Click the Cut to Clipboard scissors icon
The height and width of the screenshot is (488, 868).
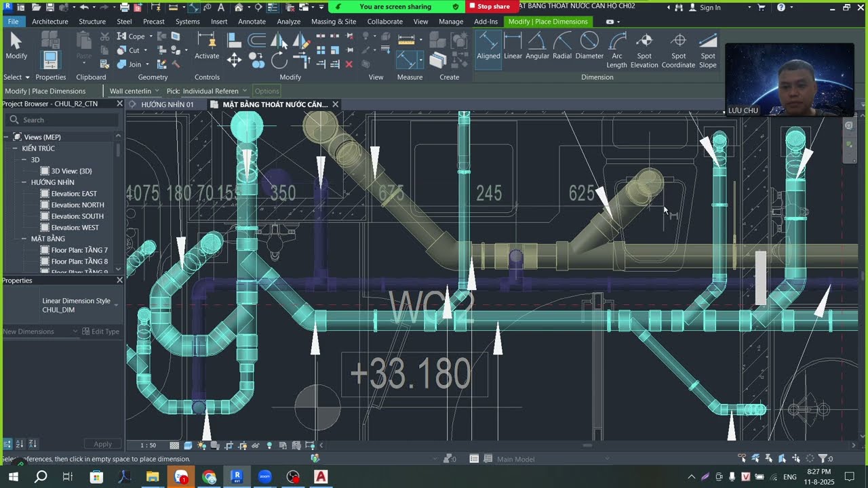[104, 36]
